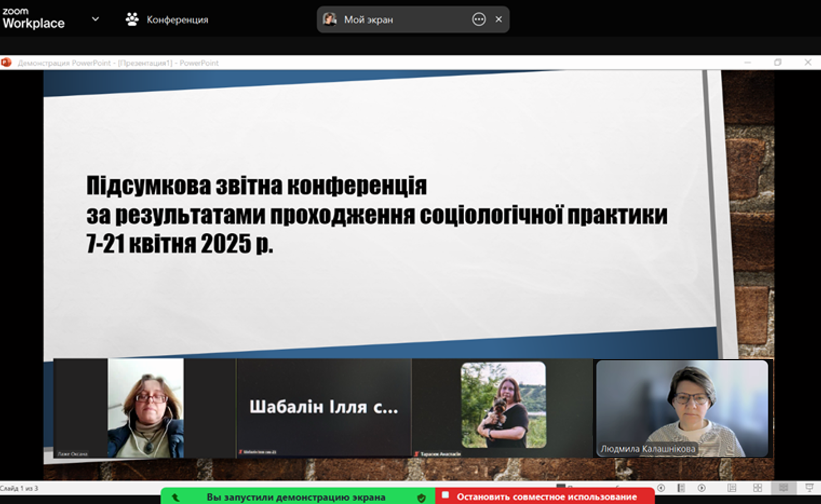Expand the Zoom Workplace dropdown chevron

tap(95, 19)
